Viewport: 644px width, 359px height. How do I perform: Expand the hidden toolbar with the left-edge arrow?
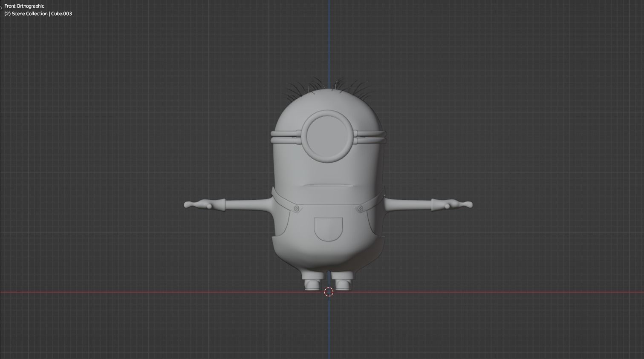(1, 7)
